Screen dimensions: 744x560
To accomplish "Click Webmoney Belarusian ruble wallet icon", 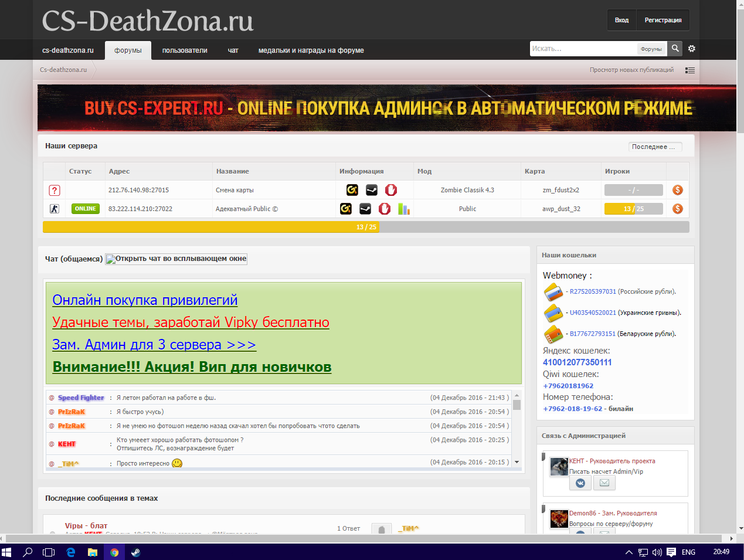I will 553,334.
